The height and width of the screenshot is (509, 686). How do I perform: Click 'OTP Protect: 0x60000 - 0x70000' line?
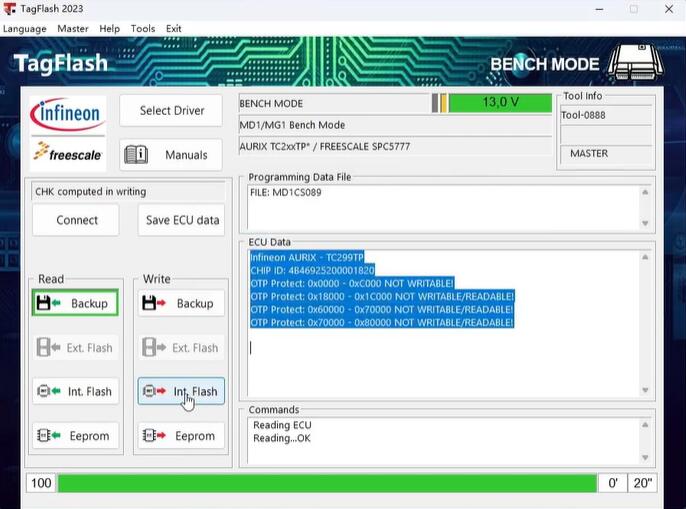382,309
